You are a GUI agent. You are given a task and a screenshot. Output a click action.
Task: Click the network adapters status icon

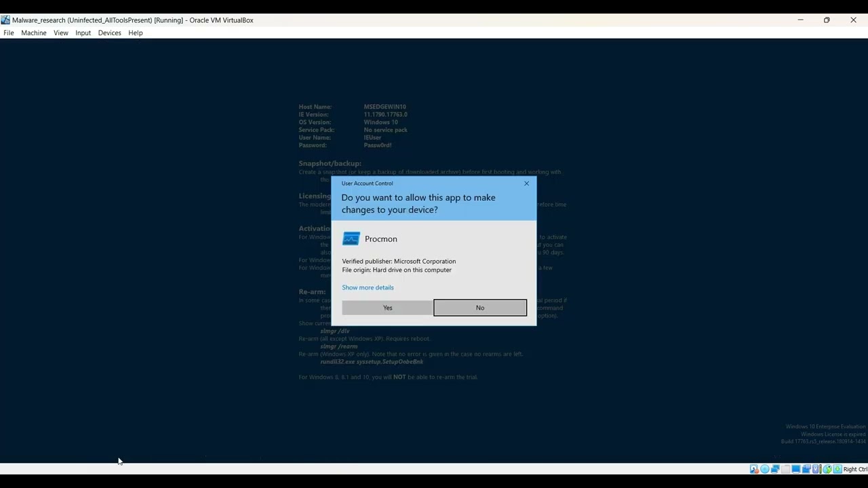coord(775,469)
